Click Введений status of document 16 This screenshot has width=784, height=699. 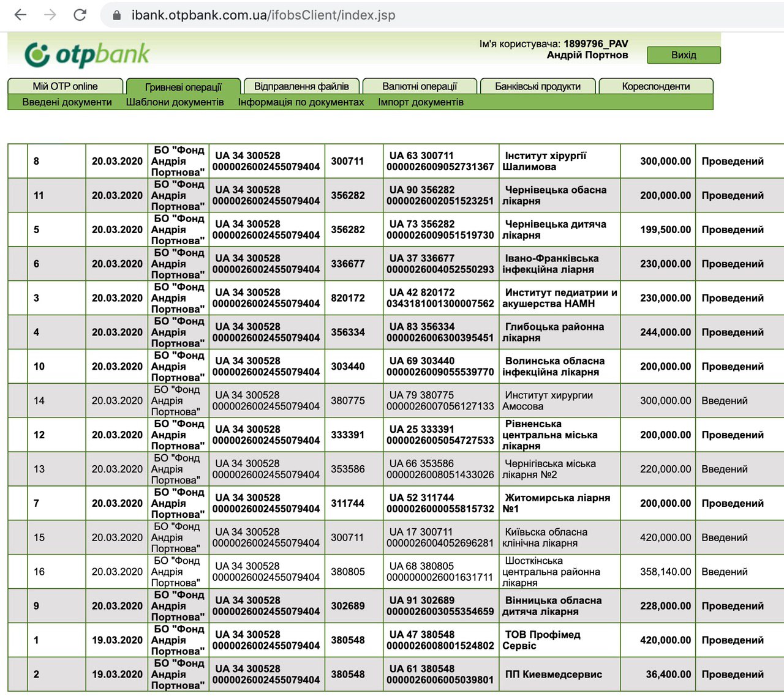725,572
